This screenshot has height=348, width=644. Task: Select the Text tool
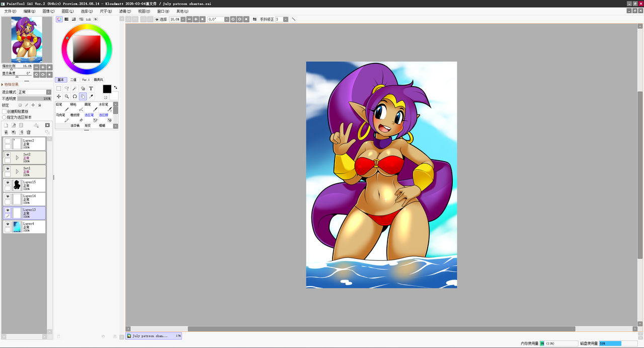(91, 88)
